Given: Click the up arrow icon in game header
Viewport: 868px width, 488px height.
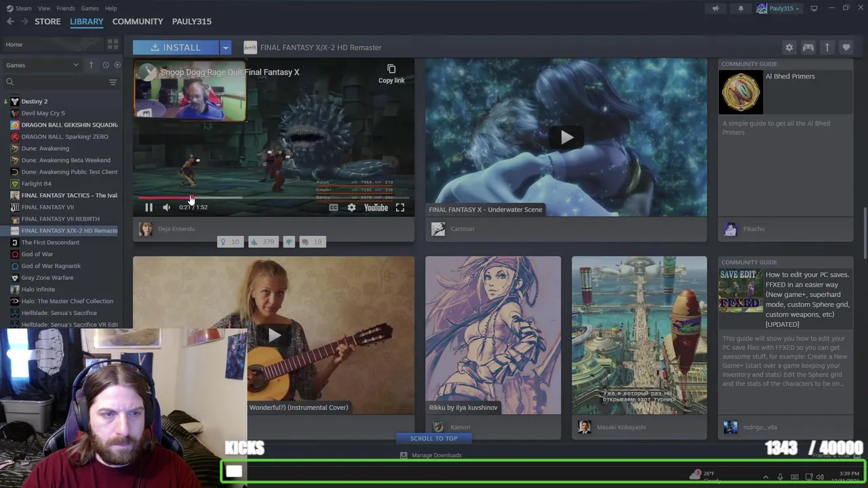Looking at the screenshot, I should tap(827, 47).
